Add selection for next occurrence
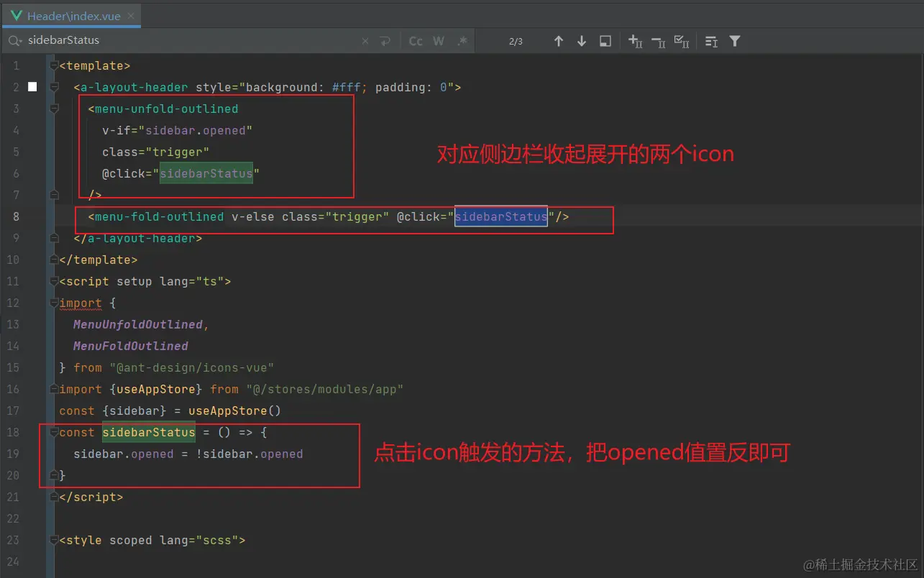 tap(636, 41)
